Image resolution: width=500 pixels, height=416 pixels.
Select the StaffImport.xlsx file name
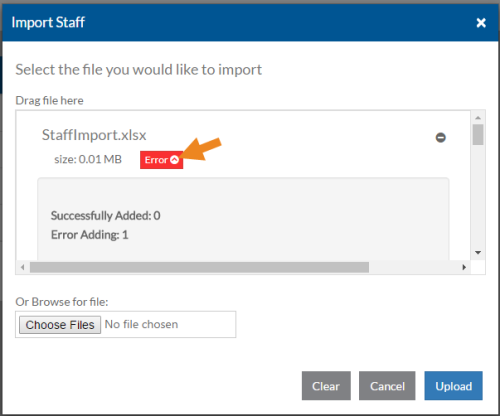[94, 135]
